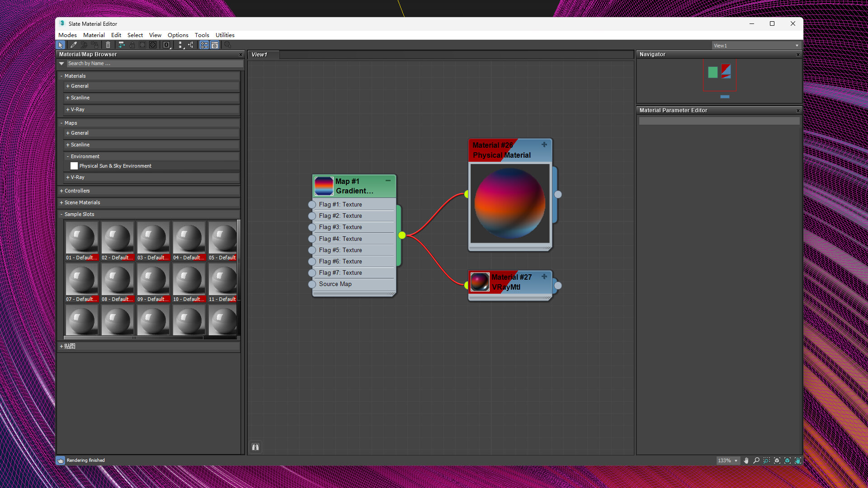
Task: Click the Map #1 gradient preview swatch
Action: [x=324, y=186]
